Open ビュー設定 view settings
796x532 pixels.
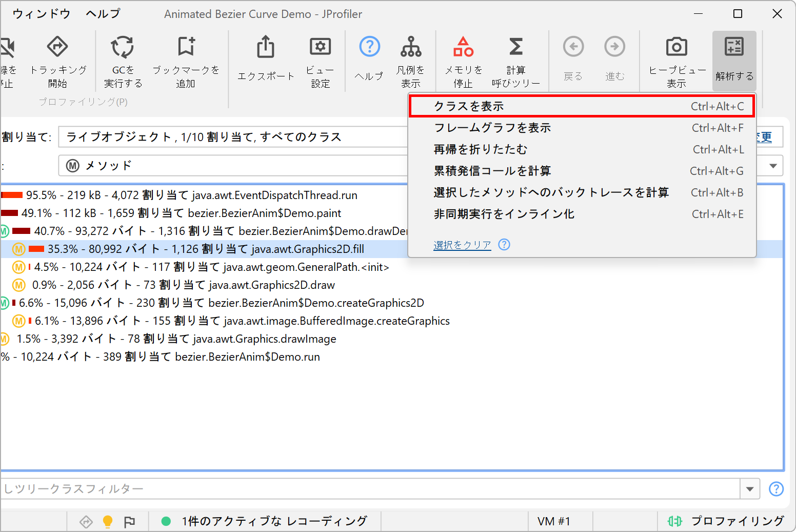click(320, 47)
